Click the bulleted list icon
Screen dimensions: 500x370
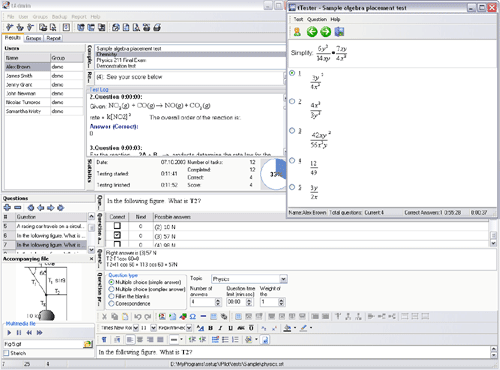tap(225, 340)
